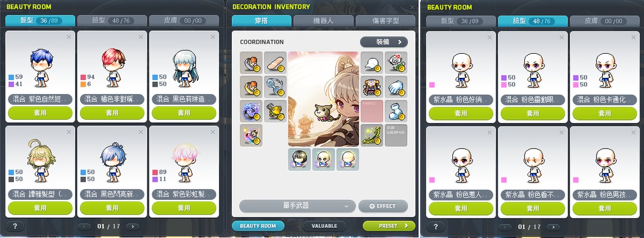Open the PRESET panel arrow button
Viewport: 644px width, 238px height.
389,226
